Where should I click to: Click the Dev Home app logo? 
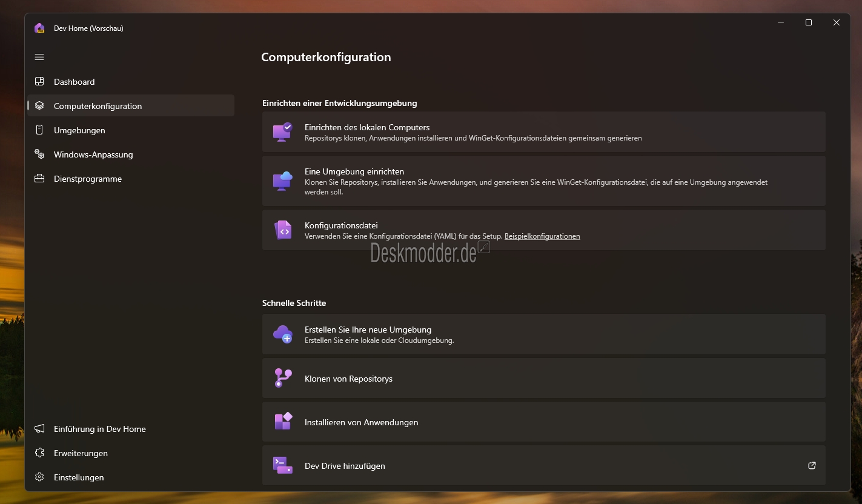tap(39, 28)
